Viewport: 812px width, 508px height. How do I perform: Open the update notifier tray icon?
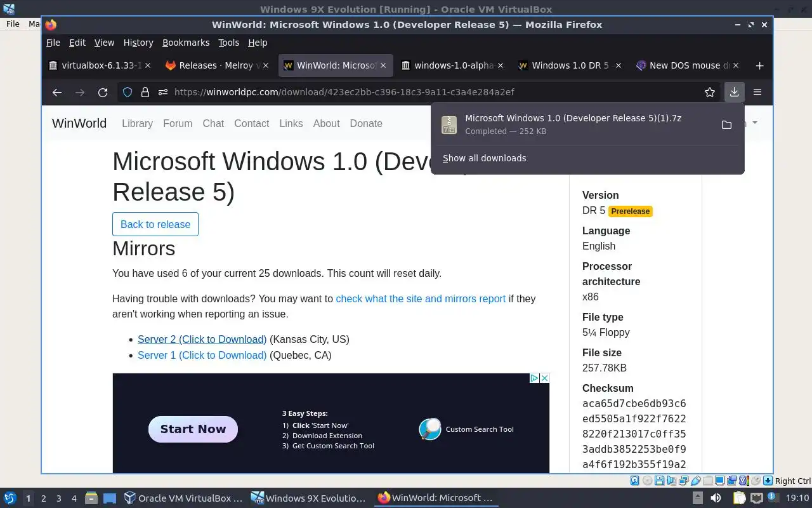773,497
